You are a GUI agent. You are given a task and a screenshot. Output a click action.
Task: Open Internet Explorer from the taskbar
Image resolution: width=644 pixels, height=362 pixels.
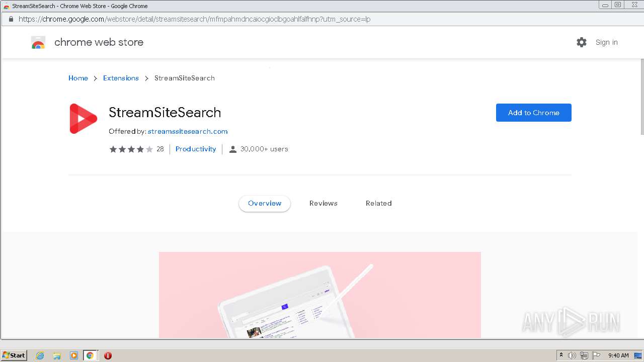coord(40,355)
